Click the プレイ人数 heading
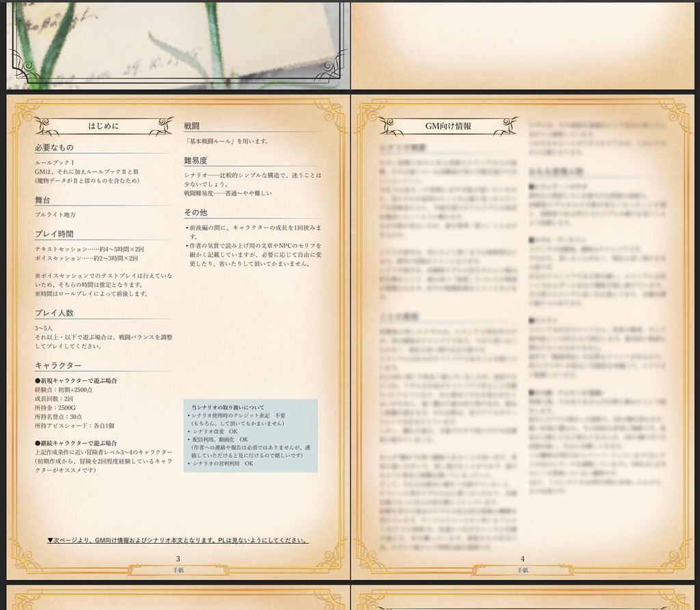 pyautogui.click(x=54, y=313)
